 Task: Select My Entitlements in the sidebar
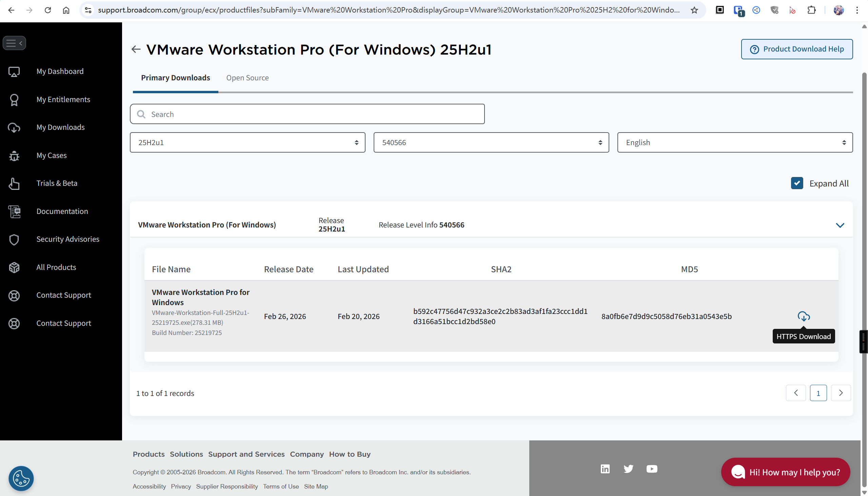pyautogui.click(x=63, y=99)
